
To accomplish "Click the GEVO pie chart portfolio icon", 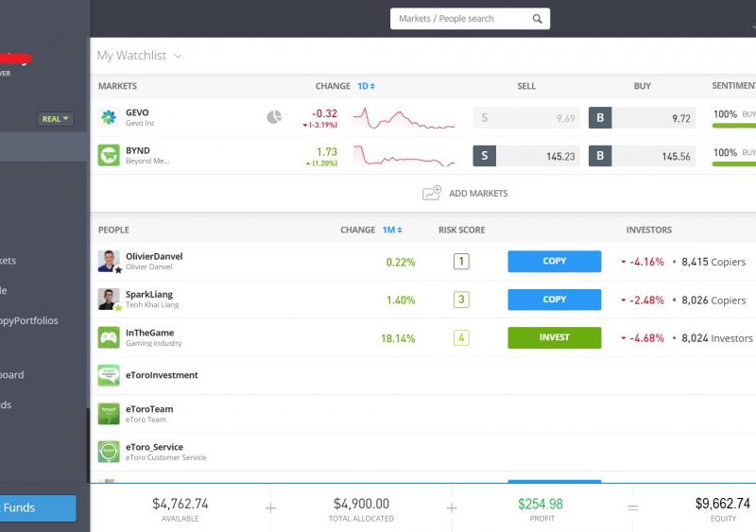I will (x=274, y=117).
